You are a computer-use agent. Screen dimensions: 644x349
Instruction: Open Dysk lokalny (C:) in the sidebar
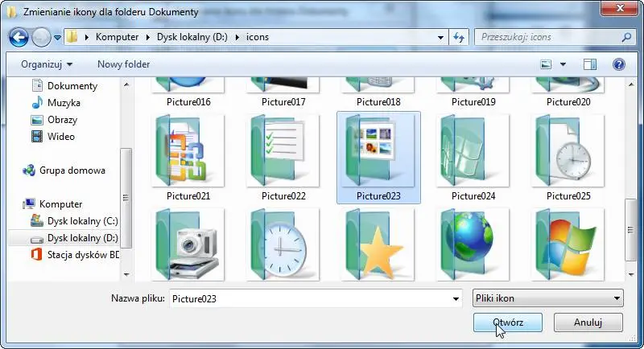(82, 220)
